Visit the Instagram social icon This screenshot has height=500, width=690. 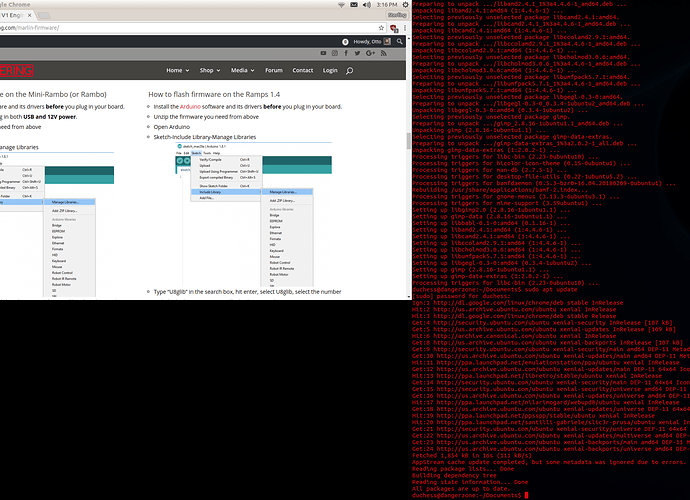tap(335, 53)
